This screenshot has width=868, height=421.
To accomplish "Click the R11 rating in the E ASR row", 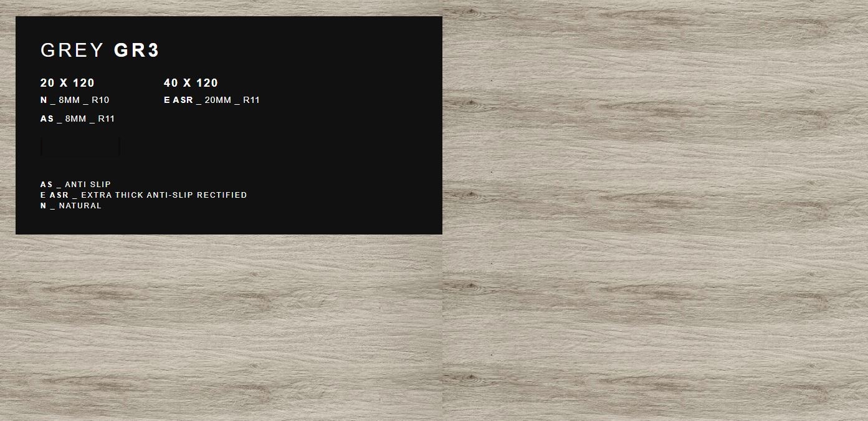I will [x=251, y=100].
